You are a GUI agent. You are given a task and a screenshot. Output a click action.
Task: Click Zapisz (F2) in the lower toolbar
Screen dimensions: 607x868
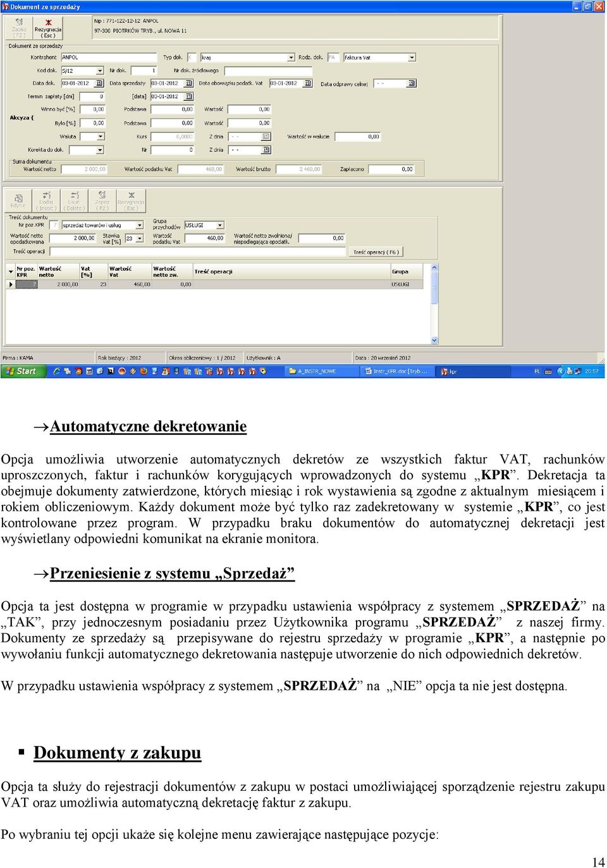pos(102,200)
